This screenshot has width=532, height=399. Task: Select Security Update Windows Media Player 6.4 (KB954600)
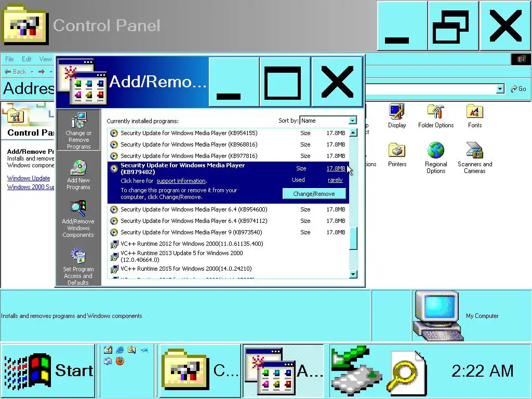[228, 210]
